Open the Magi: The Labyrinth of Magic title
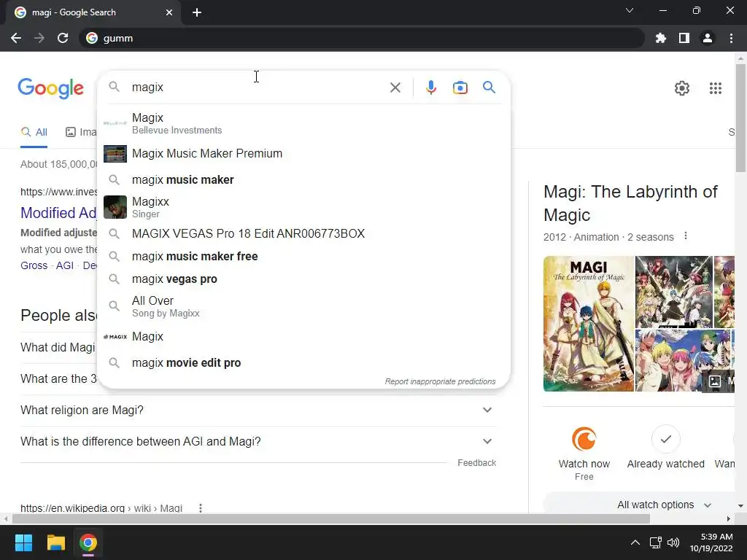The height and width of the screenshot is (560, 747). point(630,203)
